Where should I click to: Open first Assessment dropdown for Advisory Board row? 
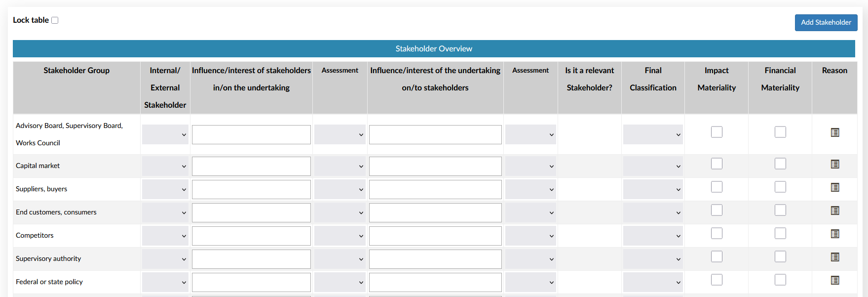click(340, 134)
